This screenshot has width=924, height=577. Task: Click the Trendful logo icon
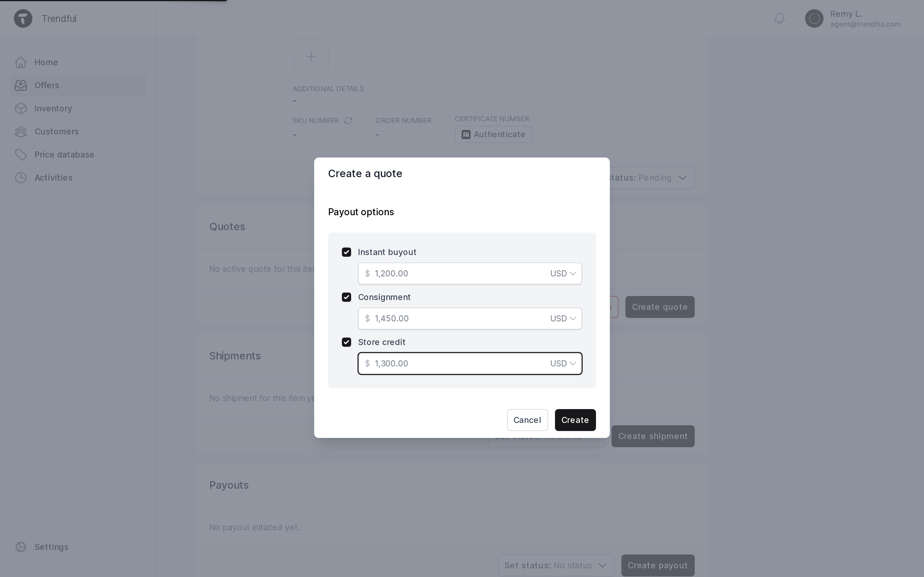pos(23,18)
